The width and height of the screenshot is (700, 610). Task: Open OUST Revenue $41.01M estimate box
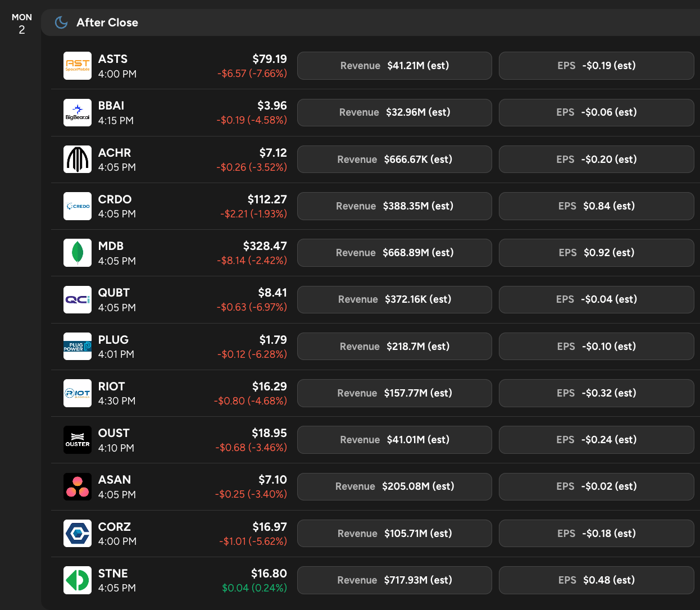(394, 440)
